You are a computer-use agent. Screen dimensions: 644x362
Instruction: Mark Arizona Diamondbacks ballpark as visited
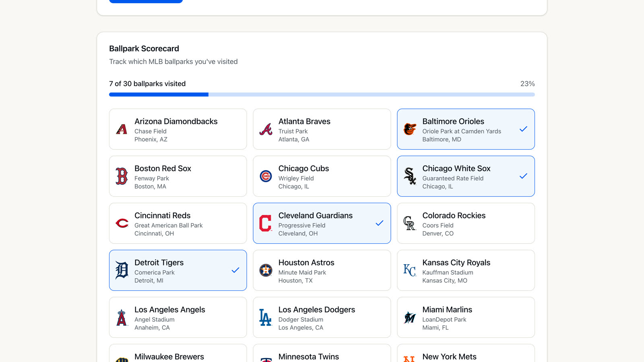pyautogui.click(x=178, y=129)
